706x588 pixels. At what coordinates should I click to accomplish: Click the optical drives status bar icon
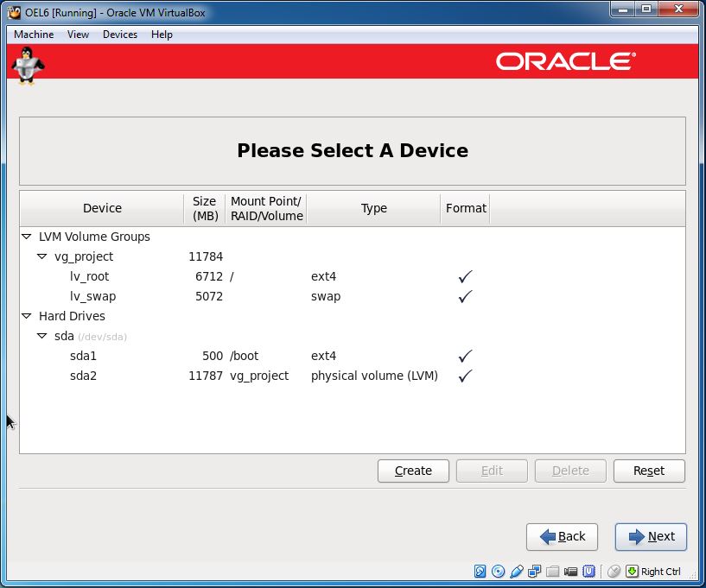pos(497,571)
